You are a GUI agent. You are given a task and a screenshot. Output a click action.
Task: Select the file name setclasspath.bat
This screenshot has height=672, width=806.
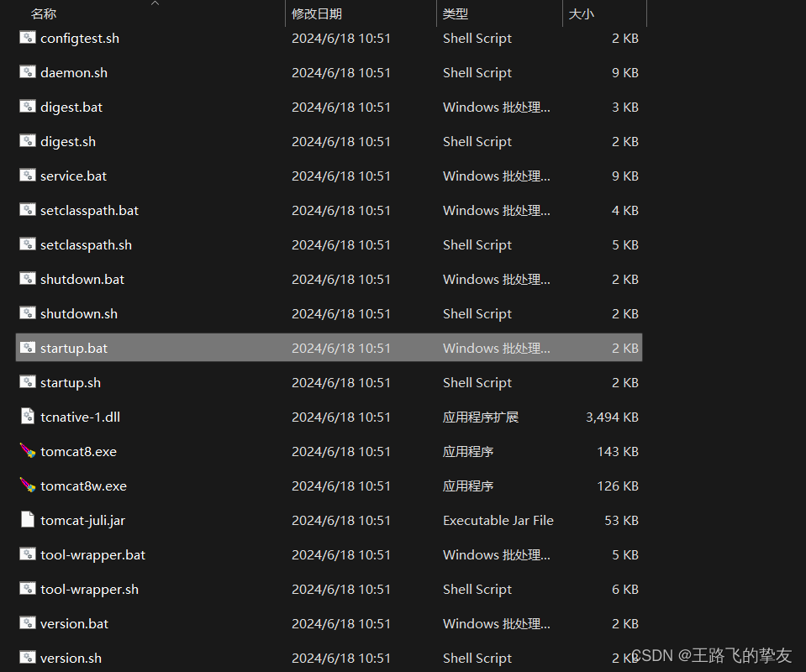coord(89,211)
